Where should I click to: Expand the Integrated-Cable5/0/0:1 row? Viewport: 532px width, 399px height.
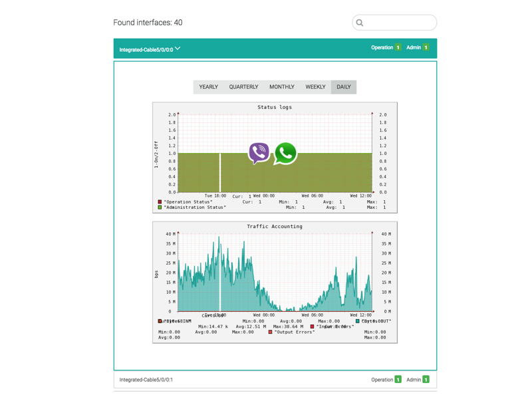(x=275, y=380)
